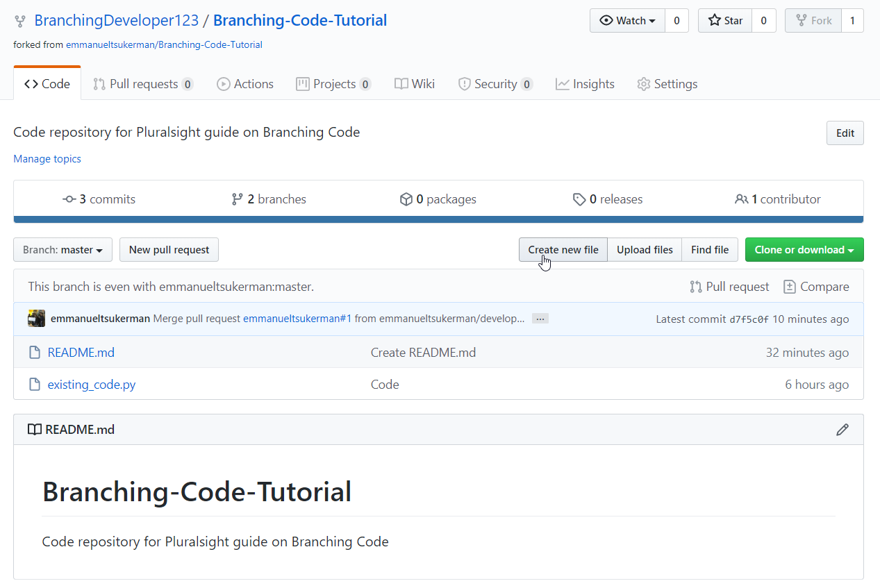Open emmanueltsukerman#1 pull request link
The image size is (880, 588).
point(297,319)
